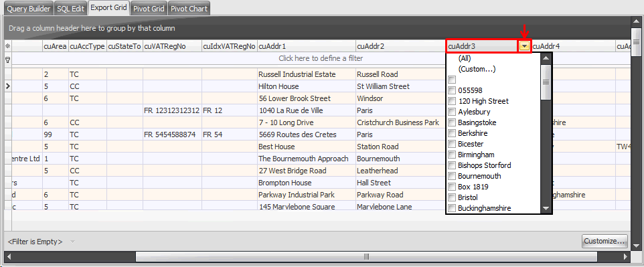Click 'Click here to define a filter' row
Image resolution: width=644 pixels, height=267 pixels.
point(321,58)
